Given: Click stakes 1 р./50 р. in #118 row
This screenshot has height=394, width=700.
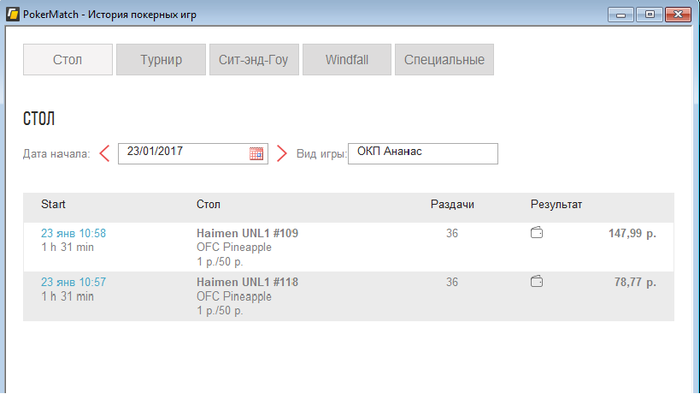Looking at the screenshot, I should point(220,311).
